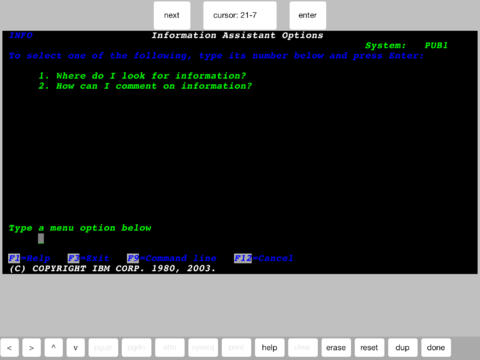The height and width of the screenshot is (360, 480).
Task: Click the 'enter' button at top
Action: pyautogui.click(x=308, y=15)
